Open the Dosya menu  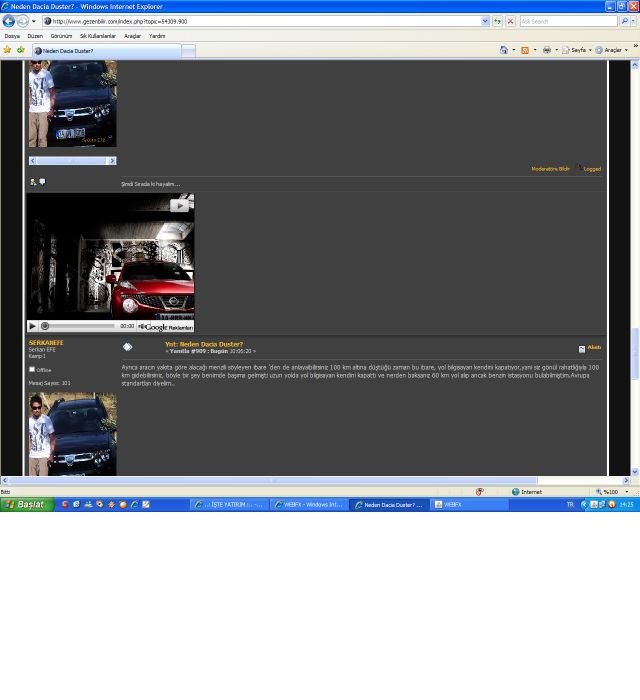12,36
